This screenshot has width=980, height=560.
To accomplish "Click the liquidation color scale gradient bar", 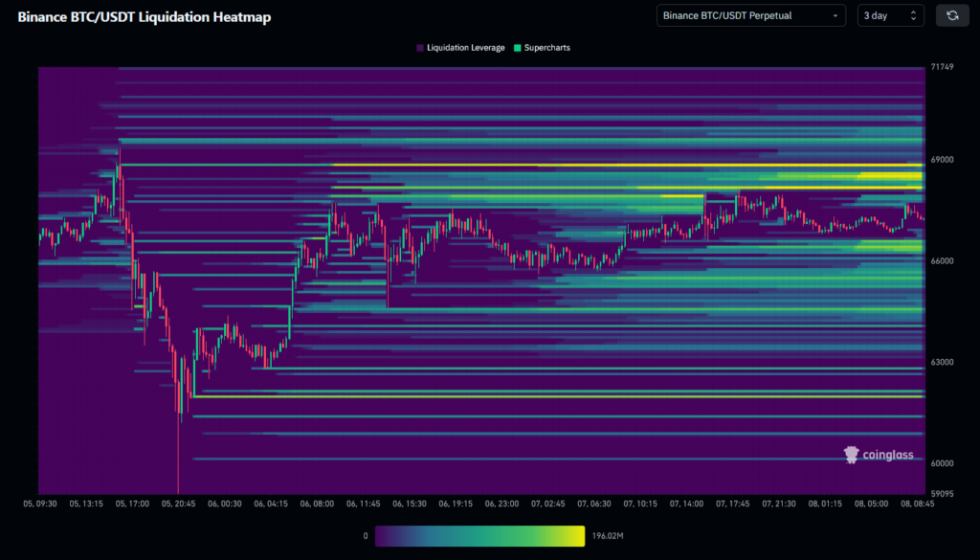I will coord(479,536).
